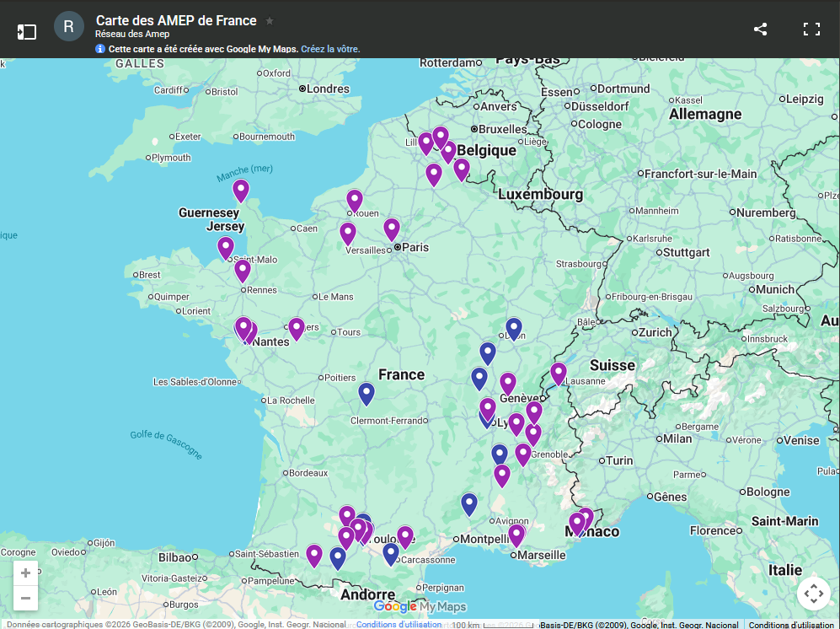Select the purple pin near Rouen

pos(355,201)
